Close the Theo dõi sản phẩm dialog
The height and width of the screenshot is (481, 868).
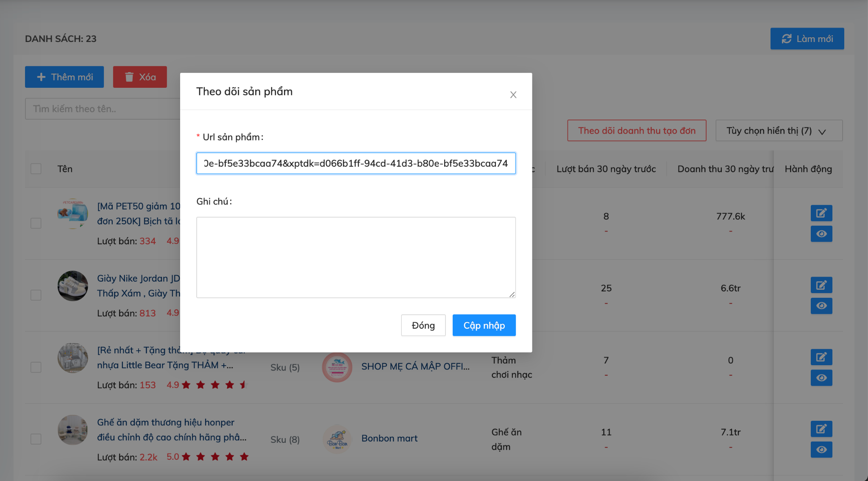pos(513,95)
